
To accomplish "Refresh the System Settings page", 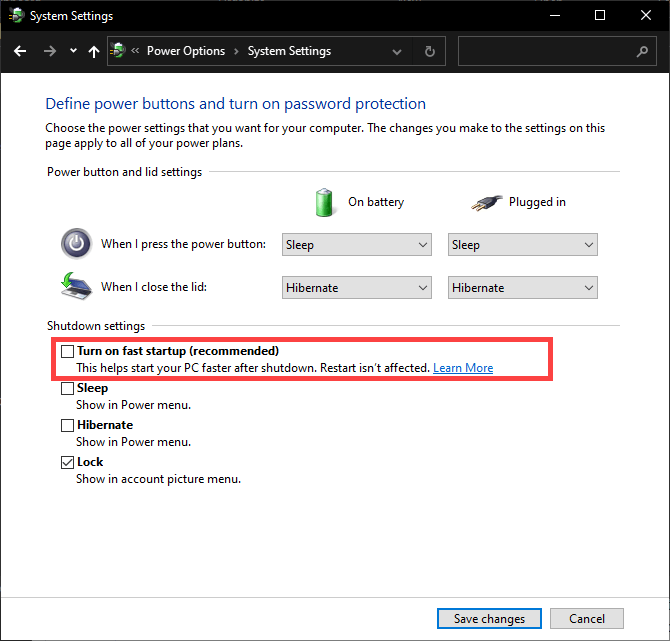I will [429, 51].
